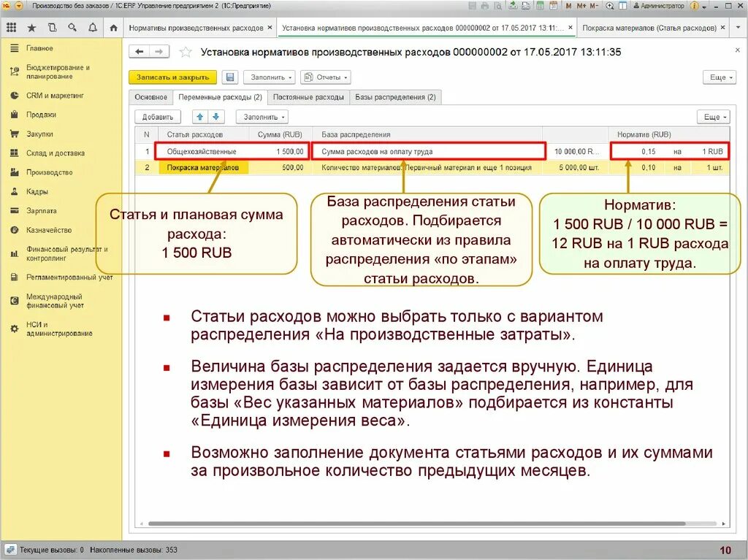Open the Производство section
748x560 pixels.
(49, 172)
